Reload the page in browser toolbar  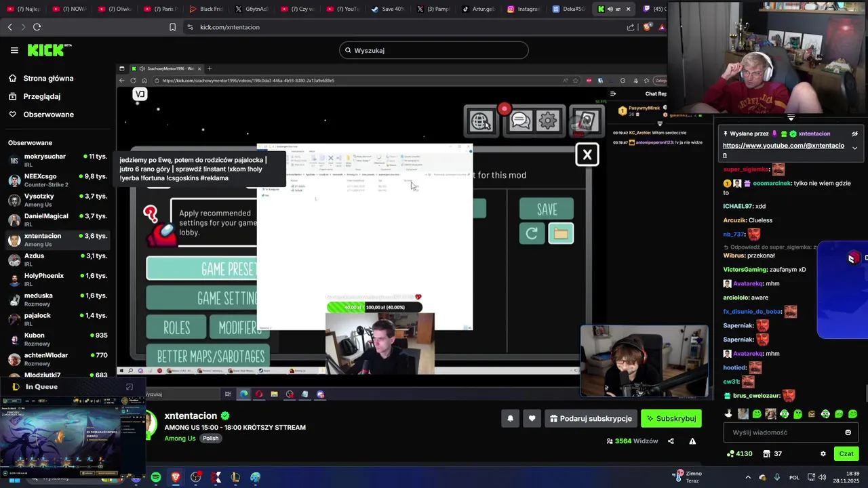[x=37, y=27]
